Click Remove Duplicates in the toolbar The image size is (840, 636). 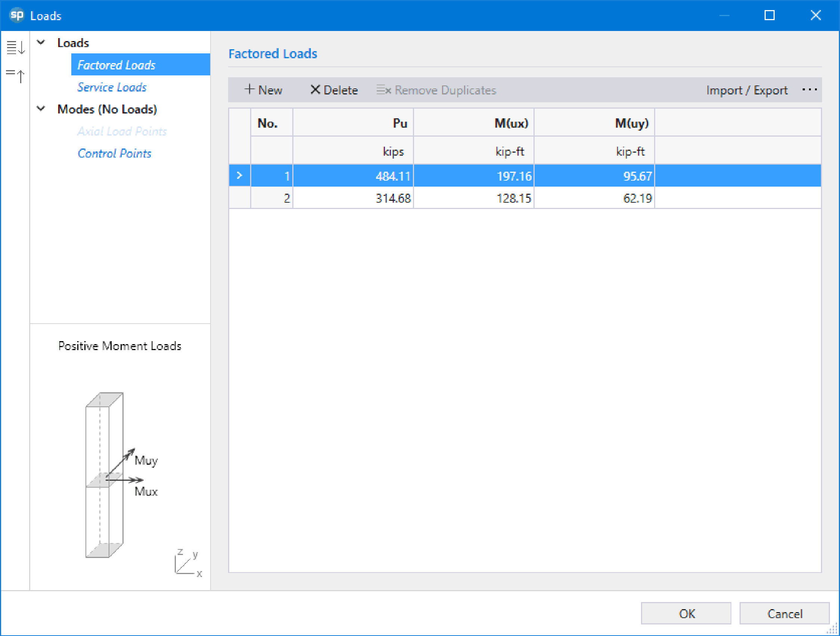click(436, 90)
